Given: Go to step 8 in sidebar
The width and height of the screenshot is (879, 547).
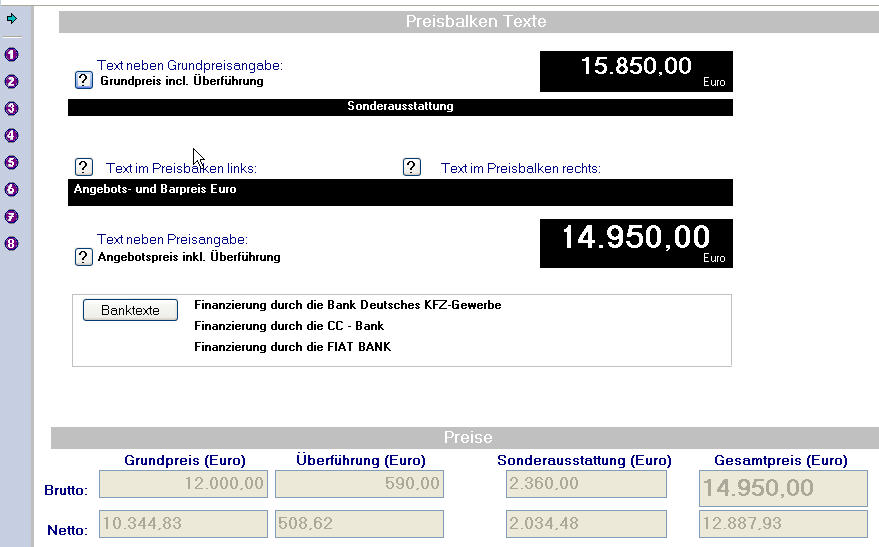Looking at the screenshot, I should 12,243.
